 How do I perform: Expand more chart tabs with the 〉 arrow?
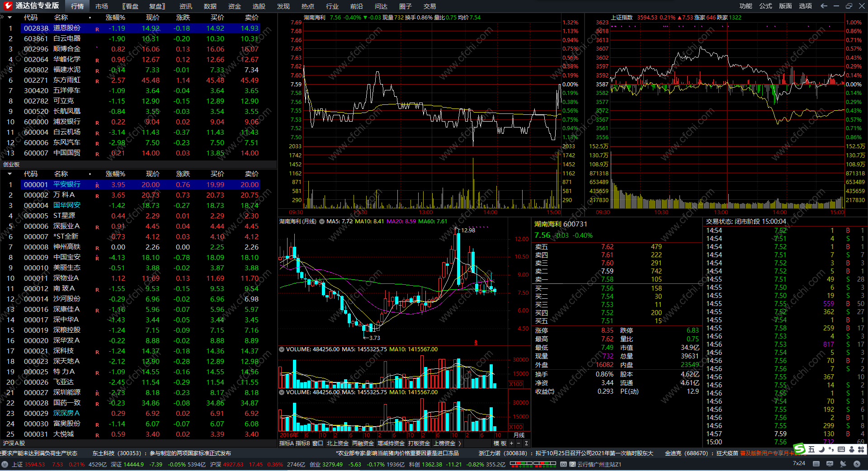tap(460, 443)
